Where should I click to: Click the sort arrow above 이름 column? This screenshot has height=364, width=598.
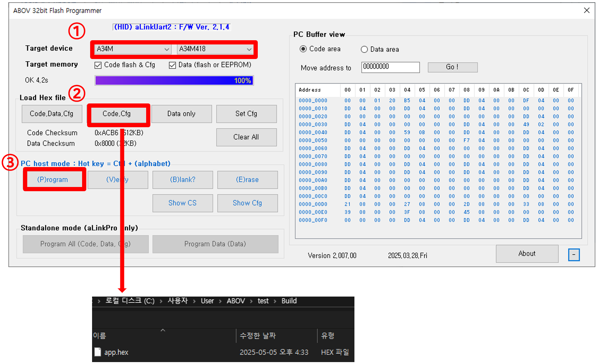pos(163,330)
